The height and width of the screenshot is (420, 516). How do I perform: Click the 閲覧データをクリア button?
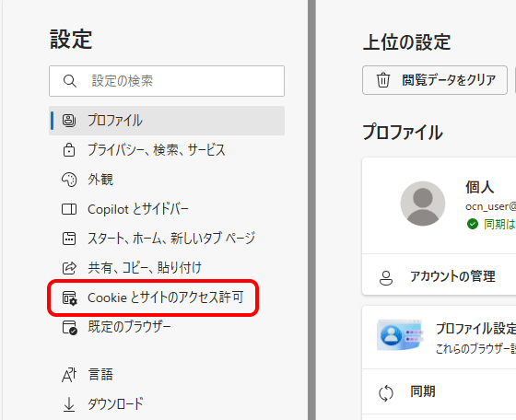[x=435, y=80]
